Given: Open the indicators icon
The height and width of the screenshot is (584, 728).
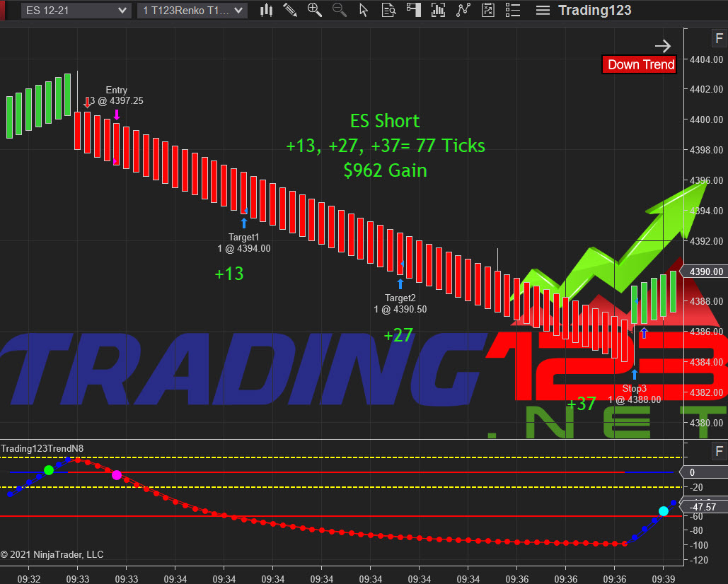Looking at the screenshot, I should [463, 10].
